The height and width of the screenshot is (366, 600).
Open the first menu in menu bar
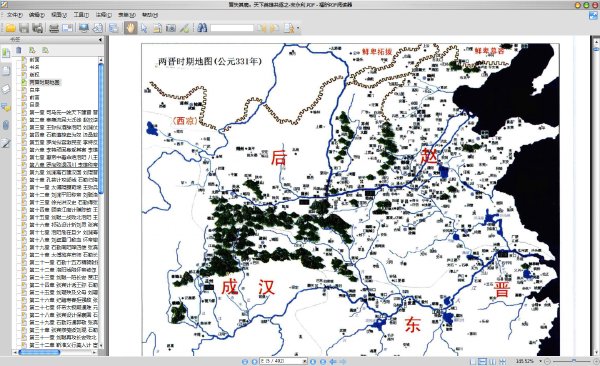click(15, 15)
